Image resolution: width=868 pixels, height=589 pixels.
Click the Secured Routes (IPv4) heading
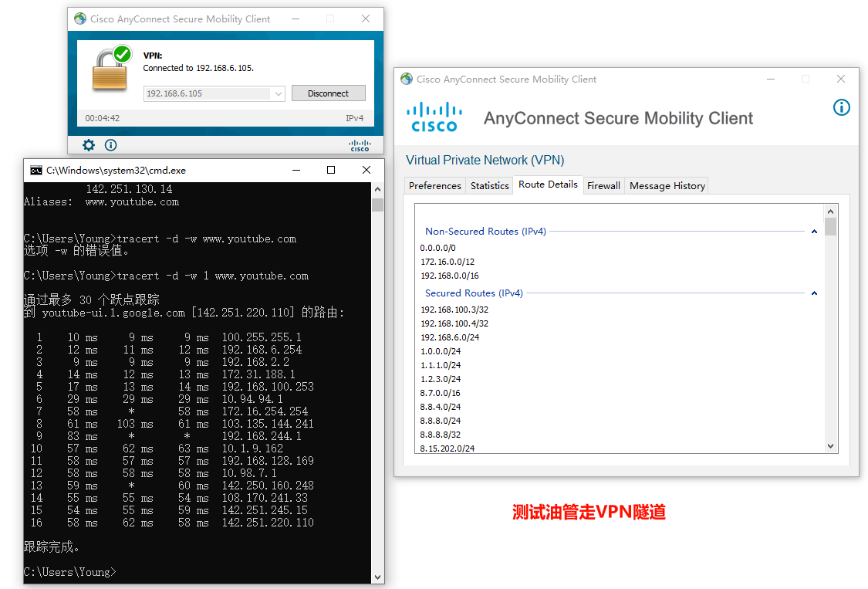click(x=474, y=293)
